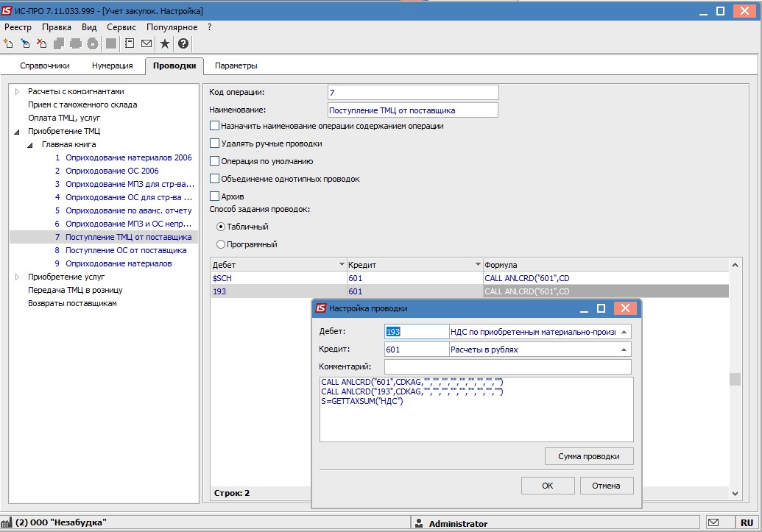Enable 'Назначить наименование операции содержанием операции' checkbox
Image resolution: width=762 pixels, height=532 pixels.
tap(214, 126)
